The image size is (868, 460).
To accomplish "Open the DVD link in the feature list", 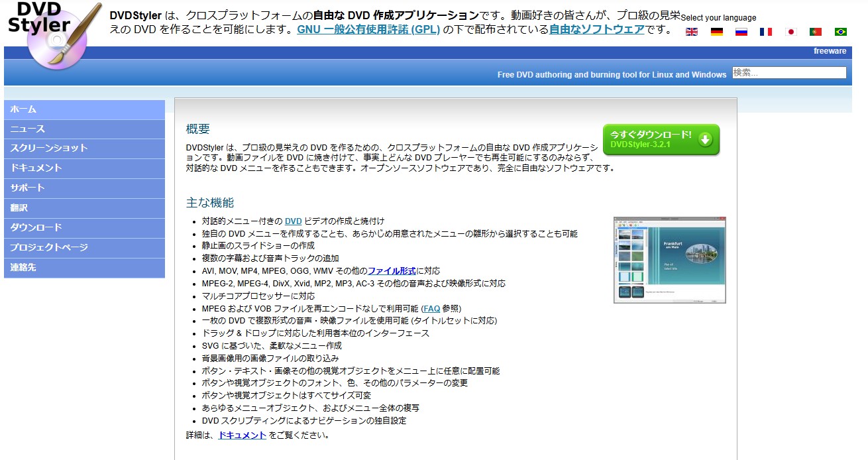I will (x=294, y=221).
